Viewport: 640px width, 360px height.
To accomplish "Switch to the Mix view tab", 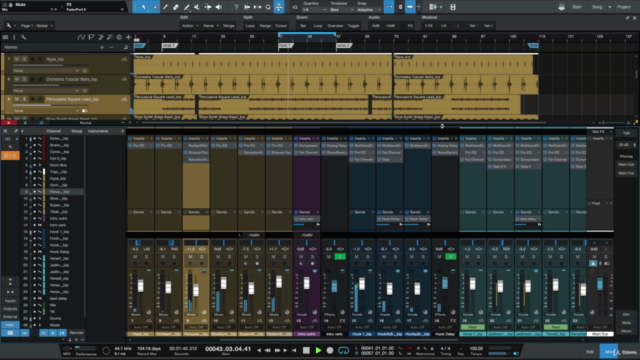I will (608, 351).
